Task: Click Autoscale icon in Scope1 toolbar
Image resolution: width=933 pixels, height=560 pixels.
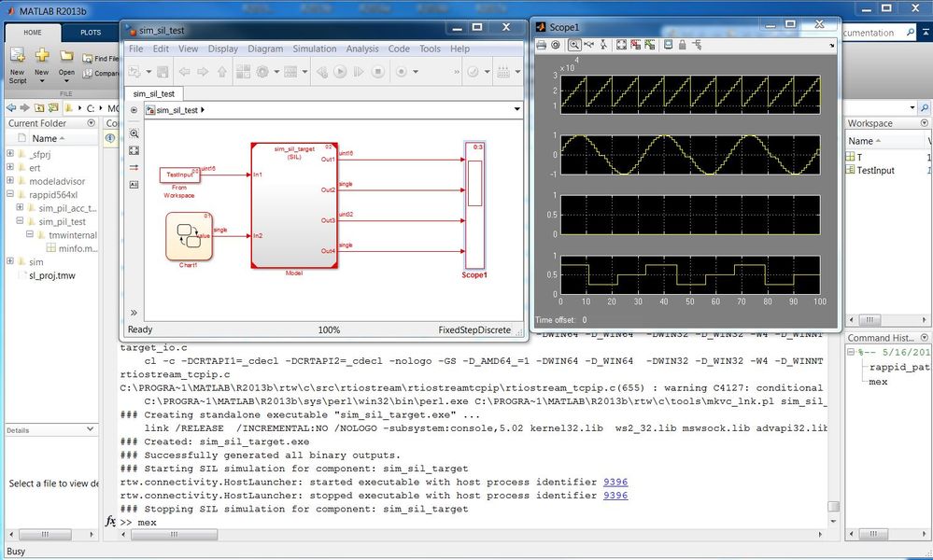Action: click(621, 45)
